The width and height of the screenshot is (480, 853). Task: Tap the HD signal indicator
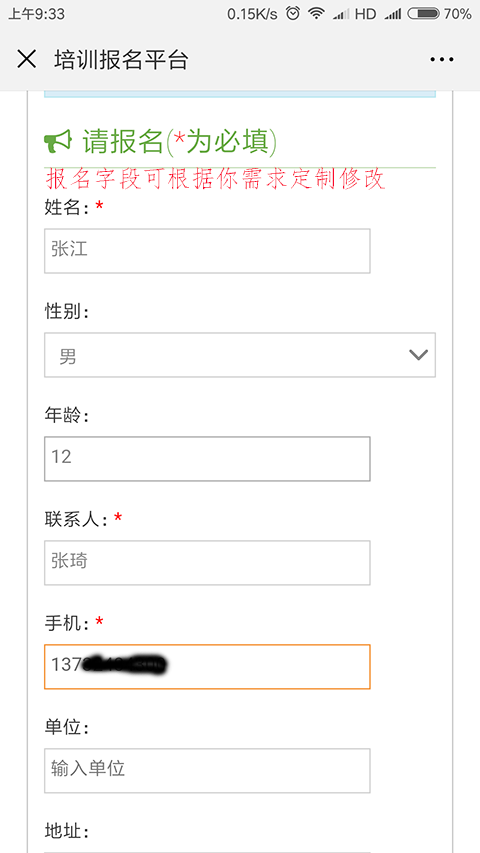pyautogui.click(x=365, y=14)
